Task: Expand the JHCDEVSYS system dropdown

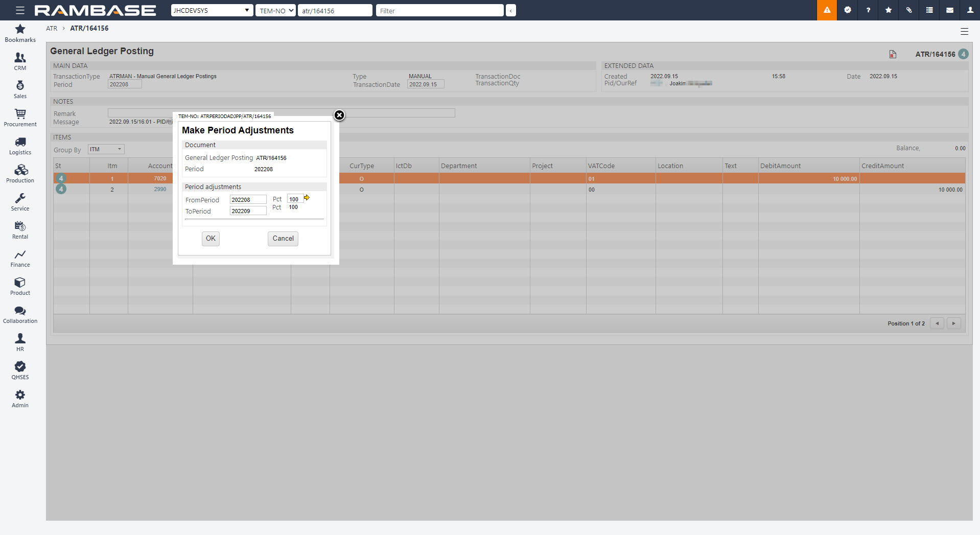Action: click(x=212, y=10)
